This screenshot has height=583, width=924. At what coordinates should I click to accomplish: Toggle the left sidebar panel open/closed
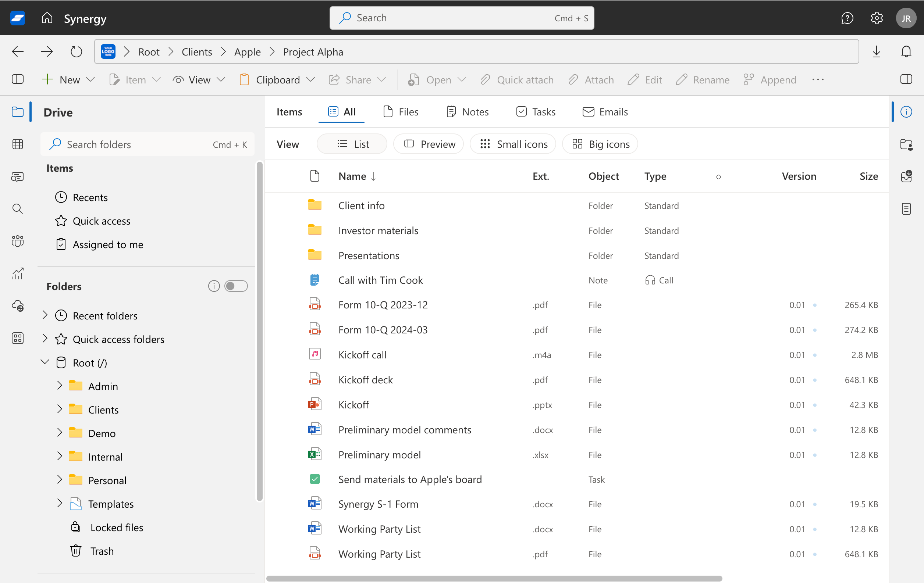tap(18, 80)
